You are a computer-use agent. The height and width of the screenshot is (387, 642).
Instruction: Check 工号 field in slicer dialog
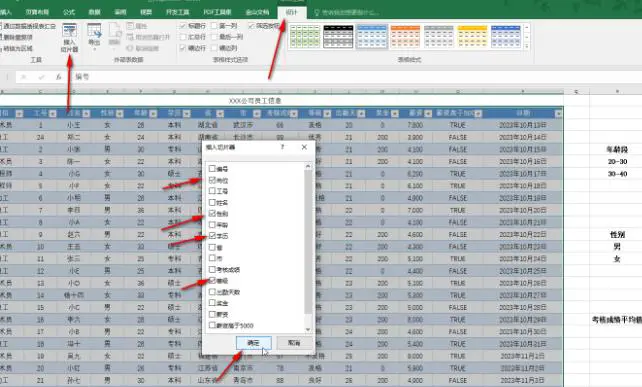click(x=212, y=191)
